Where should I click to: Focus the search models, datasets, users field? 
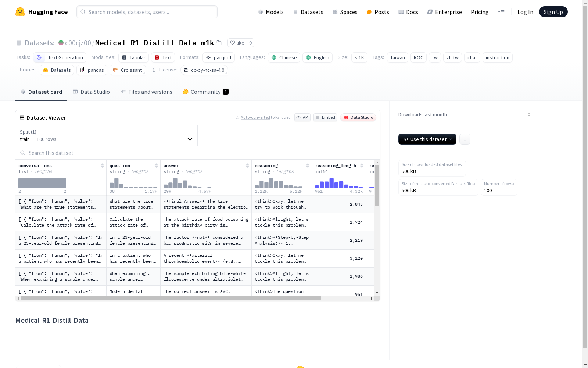tap(147, 12)
